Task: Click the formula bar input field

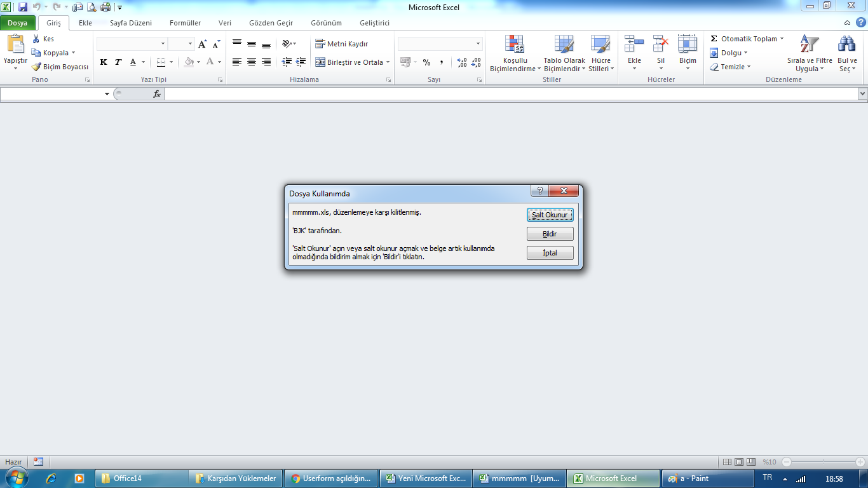Action: (510, 94)
